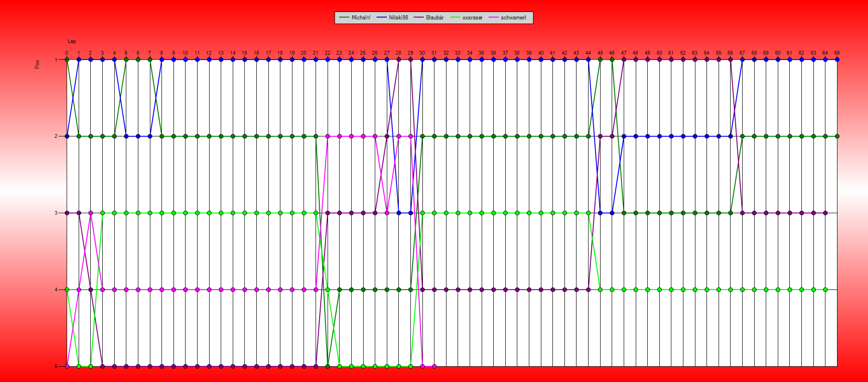Click lap number 22 on the top axis
868x382 pixels.
328,53
